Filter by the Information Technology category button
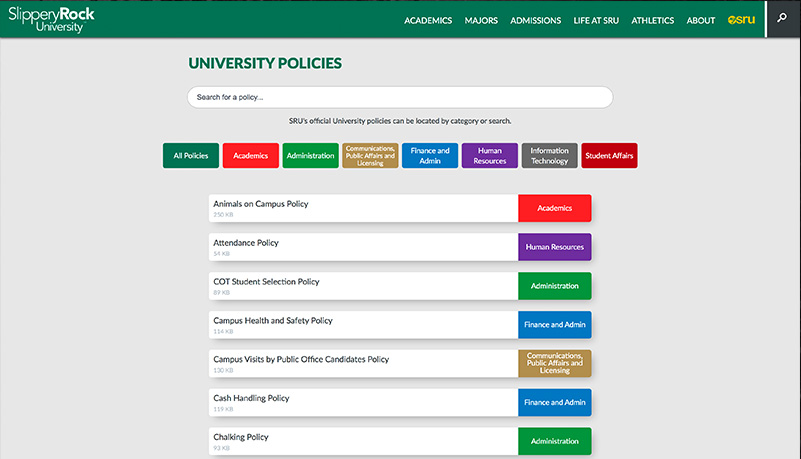The image size is (801, 459). 549,155
